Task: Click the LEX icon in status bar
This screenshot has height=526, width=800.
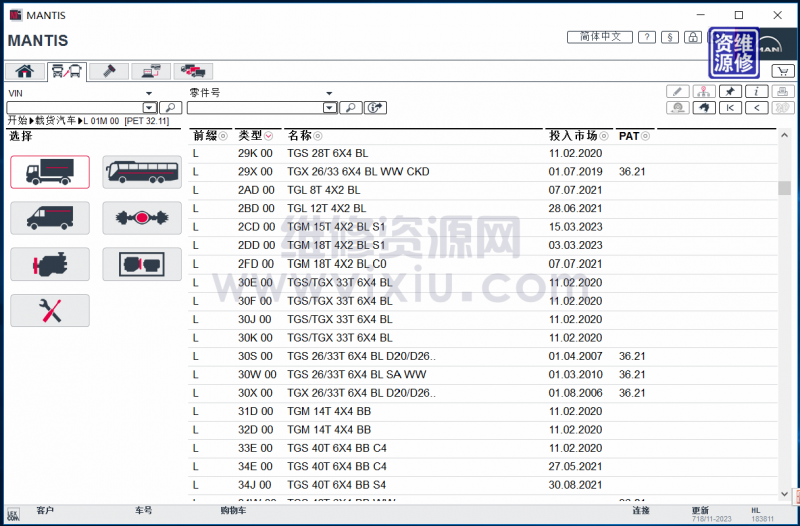Action: click(x=13, y=514)
